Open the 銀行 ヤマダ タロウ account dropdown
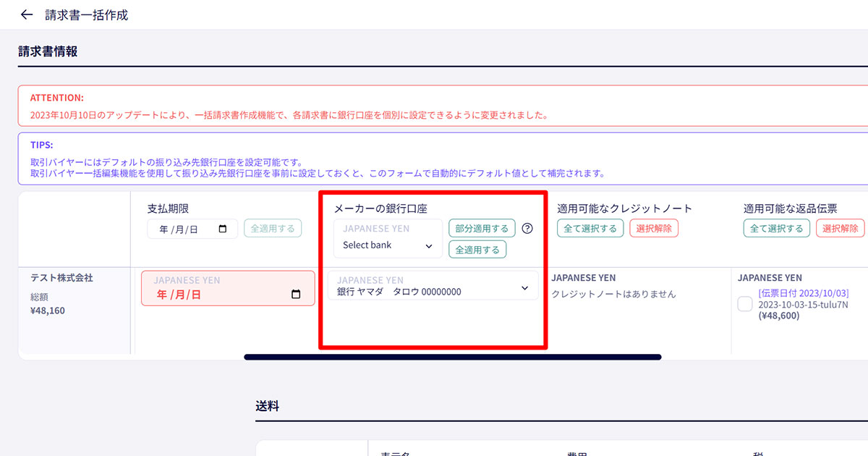868x456 pixels. tap(433, 286)
